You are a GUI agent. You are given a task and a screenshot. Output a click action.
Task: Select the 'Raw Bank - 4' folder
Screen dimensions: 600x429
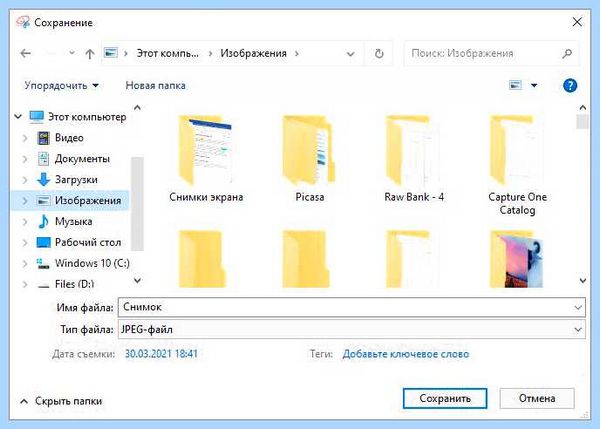point(414,158)
